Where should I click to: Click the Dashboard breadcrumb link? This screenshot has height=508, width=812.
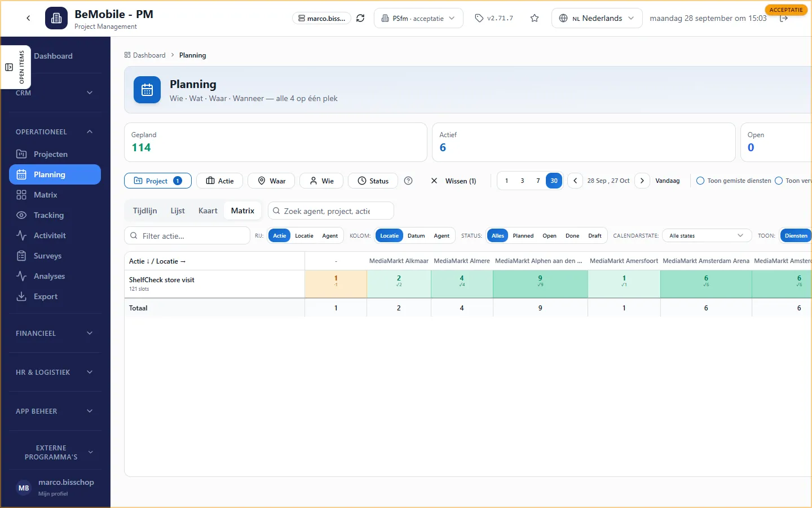pos(145,55)
